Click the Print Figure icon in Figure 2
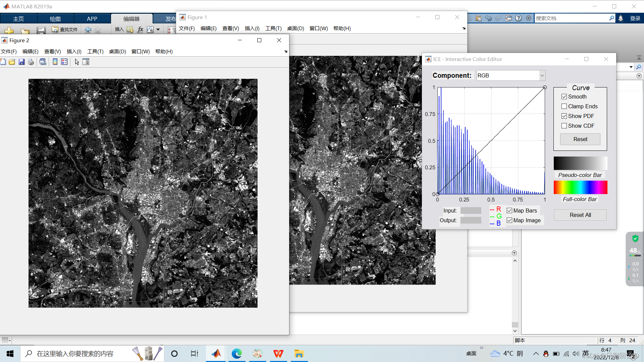The width and height of the screenshot is (644, 362). (31, 62)
